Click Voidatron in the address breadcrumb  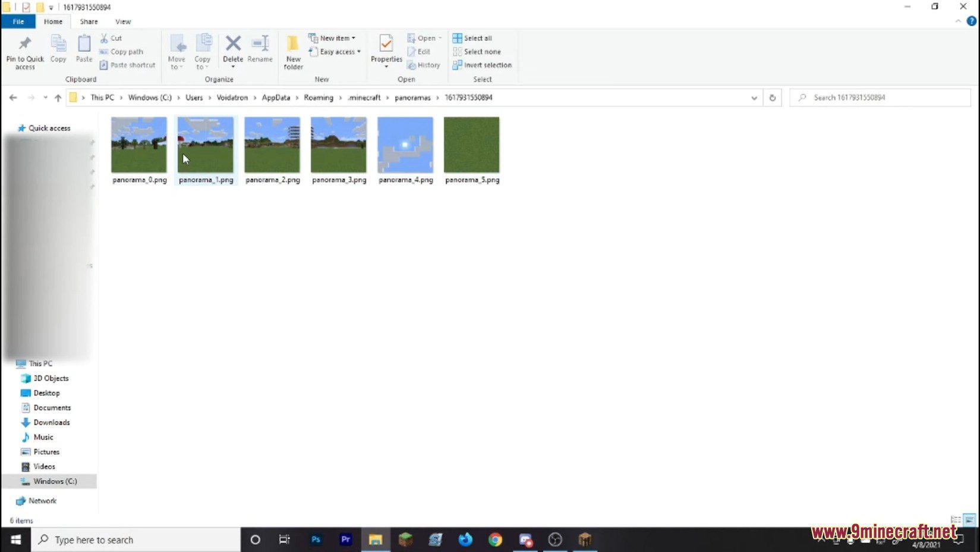[232, 98]
